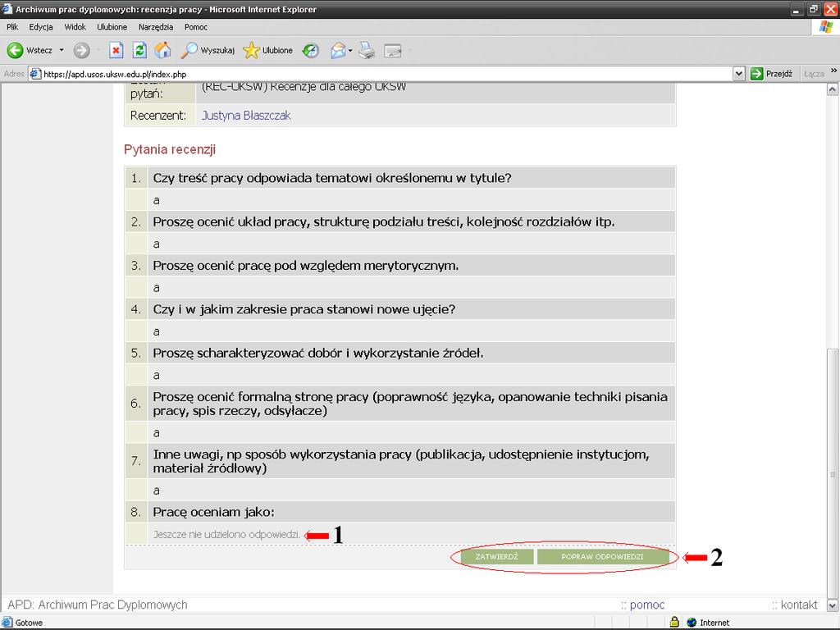This screenshot has width=840, height=630.
Task: Go back with the Wstecz arrow icon
Action: click(15, 50)
